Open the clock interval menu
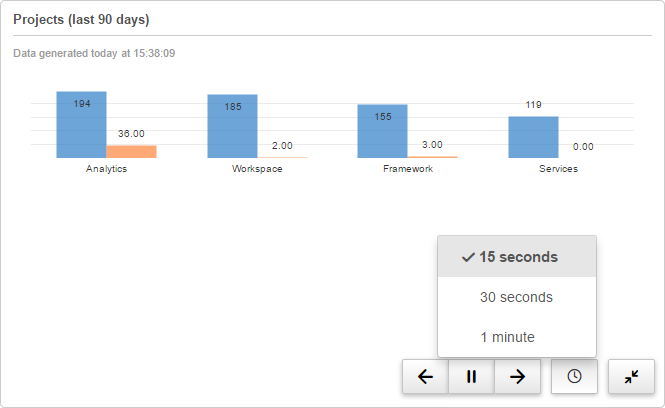The height and width of the screenshot is (408, 665). pos(574,377)
